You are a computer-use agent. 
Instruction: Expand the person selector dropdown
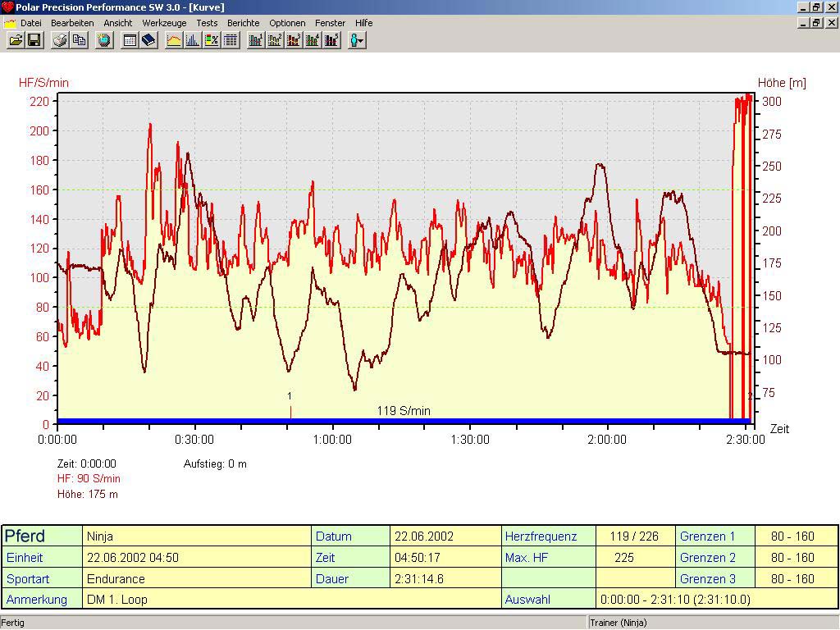(357, 40)
